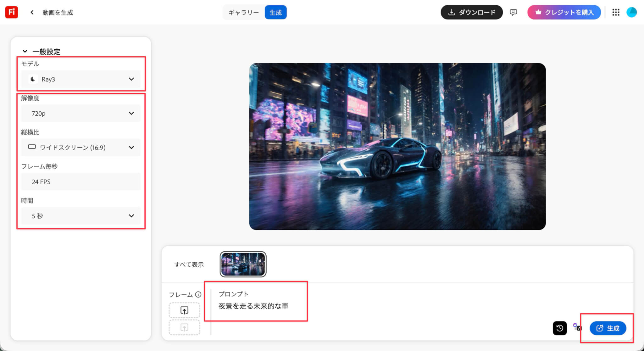Open the feedback comment icon
The width and height of the screenshot is (644, 351).
click(x=513, y=12)
